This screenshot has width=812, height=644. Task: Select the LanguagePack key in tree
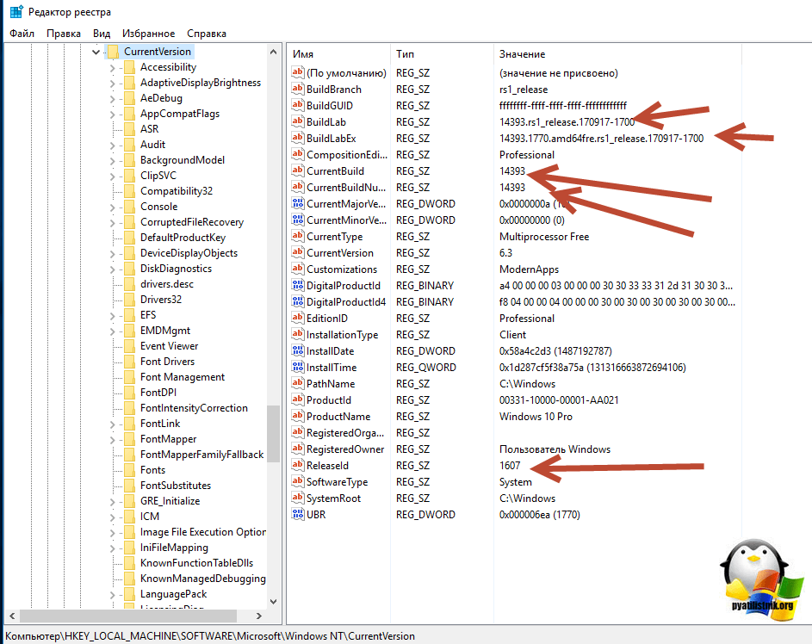[173, 594]
